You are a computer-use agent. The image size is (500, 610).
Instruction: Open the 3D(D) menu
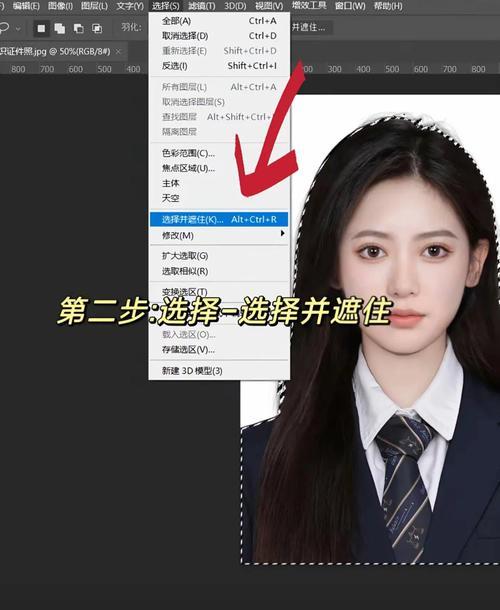(x=235, y=6)
